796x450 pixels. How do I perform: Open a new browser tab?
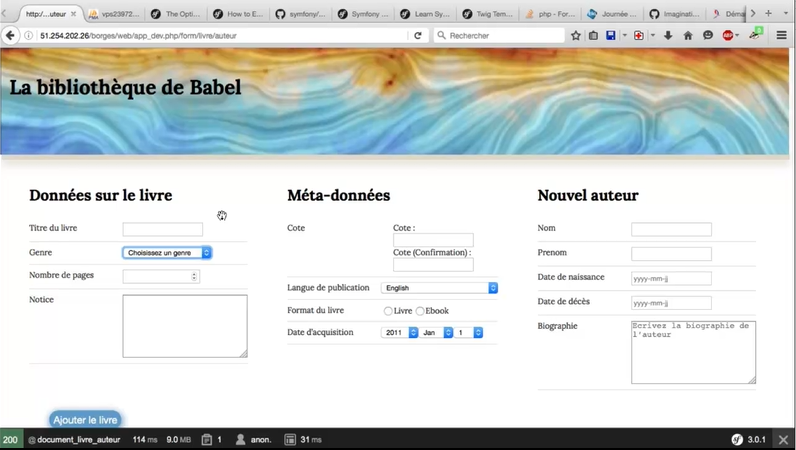tap(768, 14)
